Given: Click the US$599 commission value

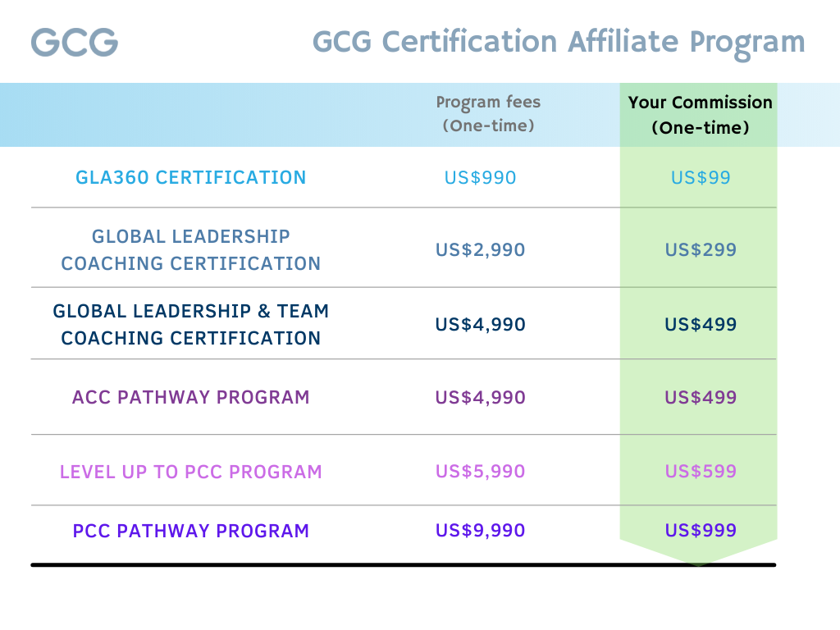Looking at the screenshot, I should 701,472.
